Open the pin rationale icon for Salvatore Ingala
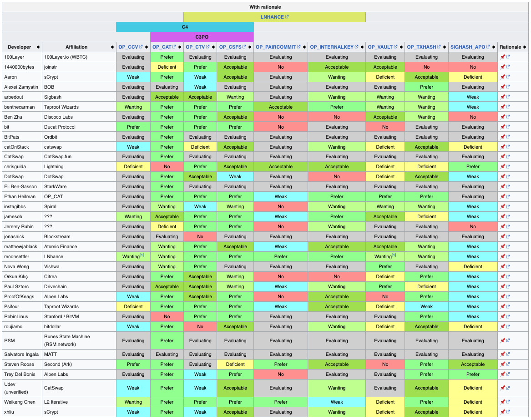This screenshot has height=420, width=531. tap(502, 355)
